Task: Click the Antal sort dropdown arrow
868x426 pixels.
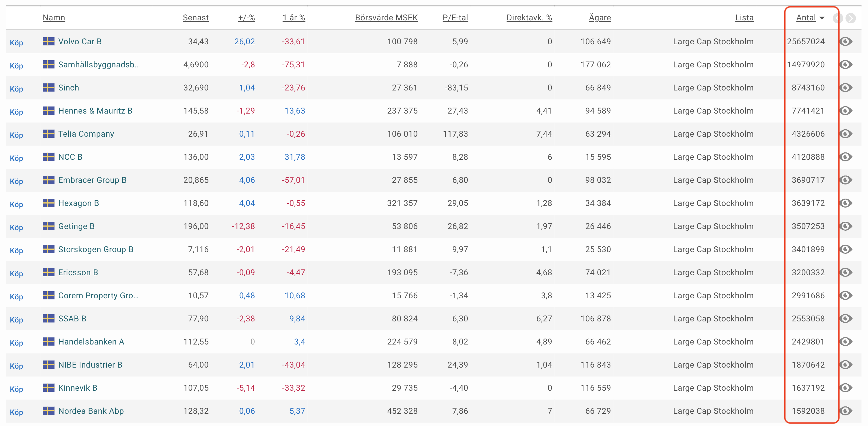Action: [x=822, y=18]
